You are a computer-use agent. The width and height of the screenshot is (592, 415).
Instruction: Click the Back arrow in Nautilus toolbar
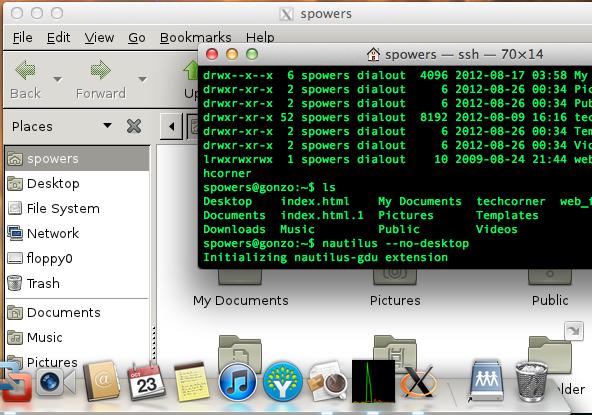tap(25, 70)
